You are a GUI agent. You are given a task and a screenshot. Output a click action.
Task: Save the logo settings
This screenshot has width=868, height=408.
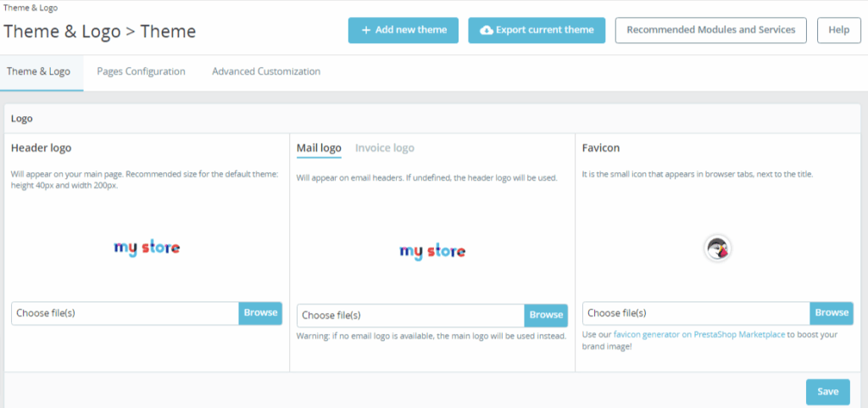pyautogui.click(x=827, y=392)
